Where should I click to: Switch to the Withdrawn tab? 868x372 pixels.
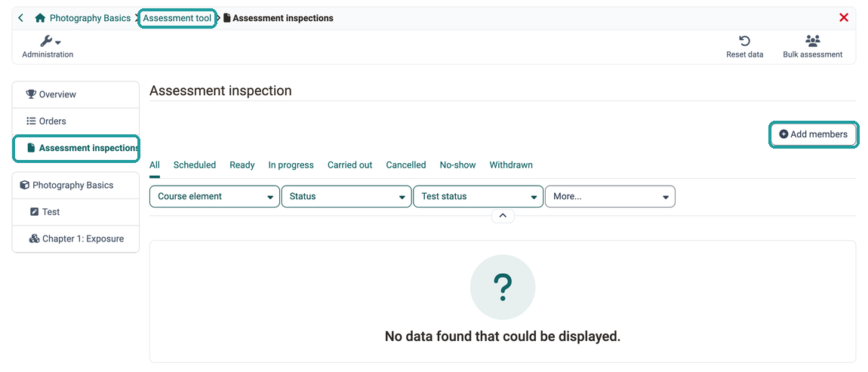(511, 165)
